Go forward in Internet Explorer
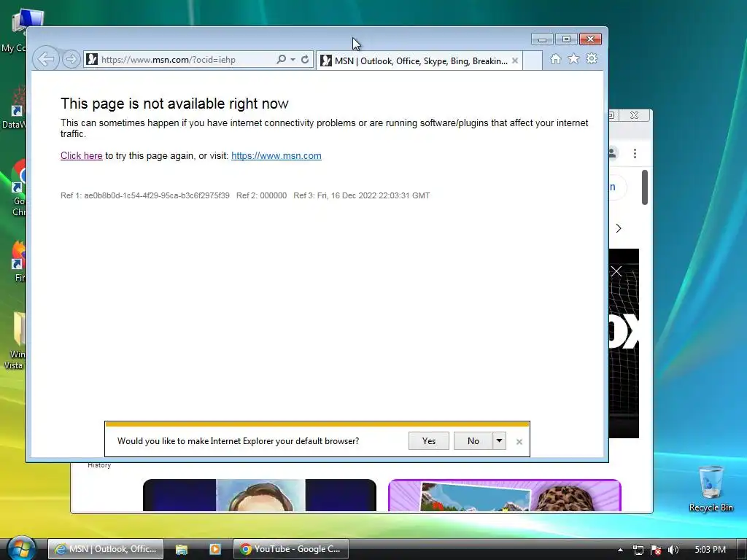Screen dimensions: 747x560 (x=71, y=60)
